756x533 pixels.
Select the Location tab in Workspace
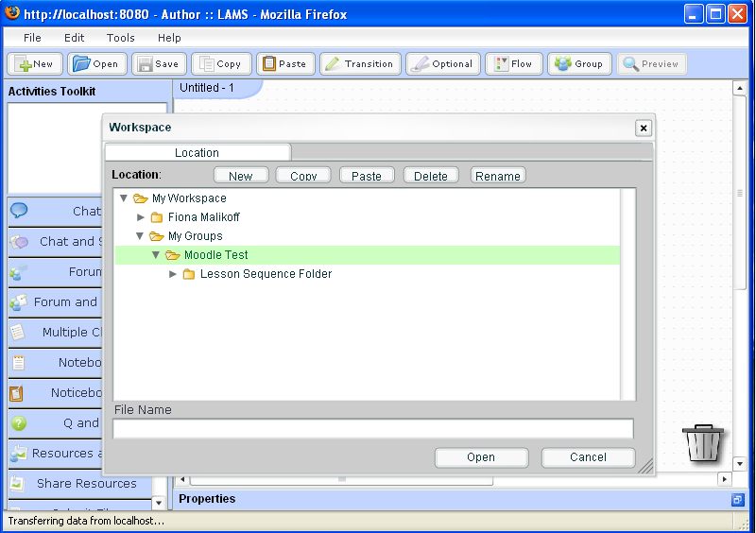(197, 152)
